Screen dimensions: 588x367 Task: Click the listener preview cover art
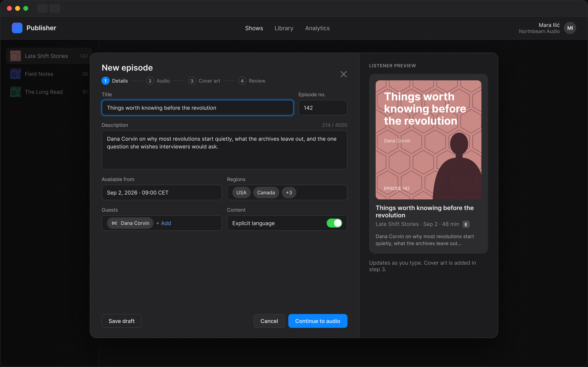[428, 140]
